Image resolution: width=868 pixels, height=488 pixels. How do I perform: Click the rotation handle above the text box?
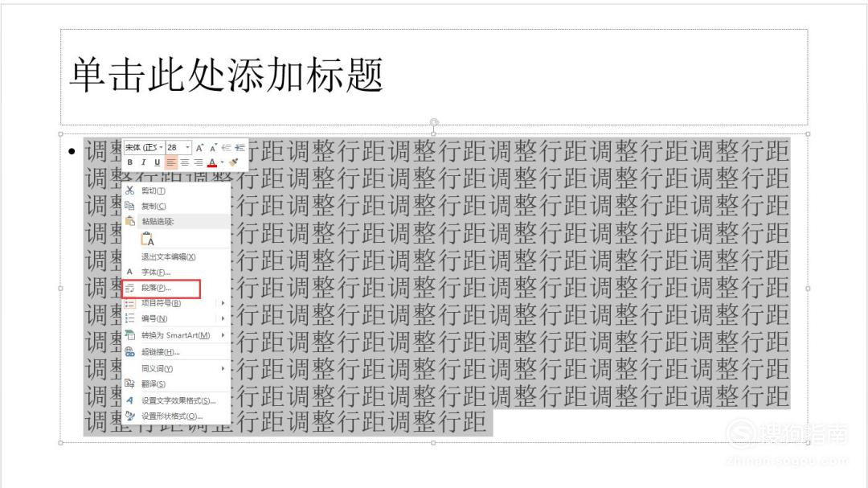coord(434,122)
